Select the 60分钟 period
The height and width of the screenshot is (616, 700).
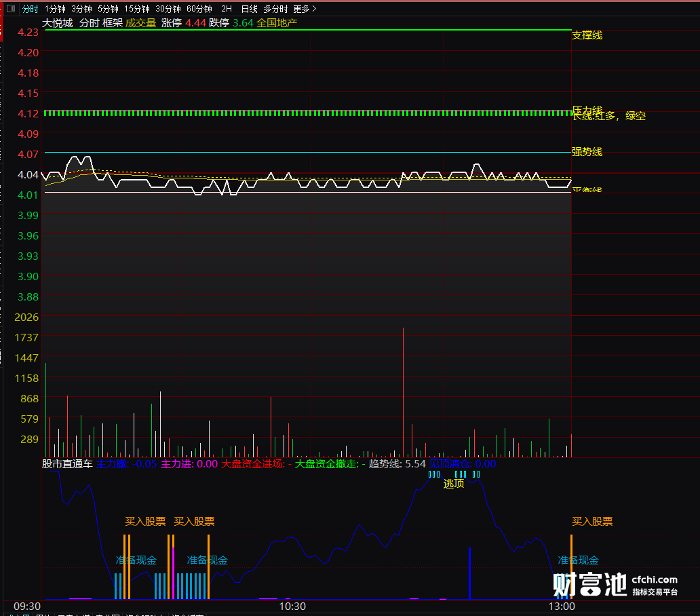coord(199,9)
